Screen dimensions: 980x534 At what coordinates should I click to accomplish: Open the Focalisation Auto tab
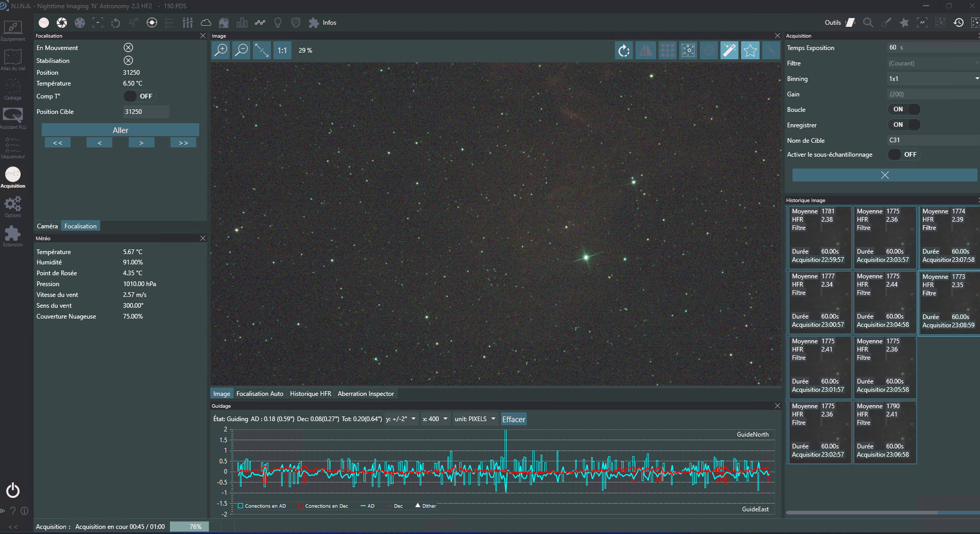click(x=260, y=394)
